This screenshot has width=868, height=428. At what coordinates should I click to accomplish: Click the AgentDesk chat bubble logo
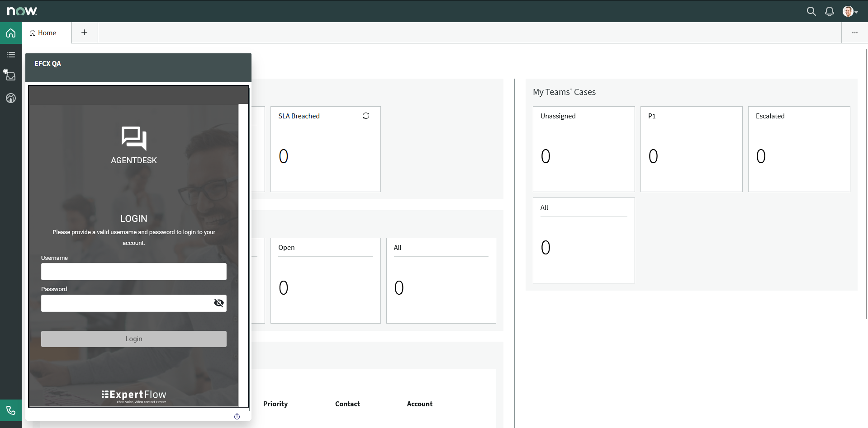133,139
